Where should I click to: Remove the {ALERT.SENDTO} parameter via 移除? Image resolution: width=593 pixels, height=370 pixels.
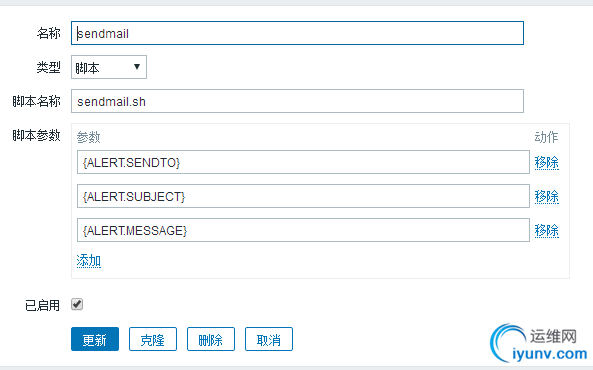point(546,163)
